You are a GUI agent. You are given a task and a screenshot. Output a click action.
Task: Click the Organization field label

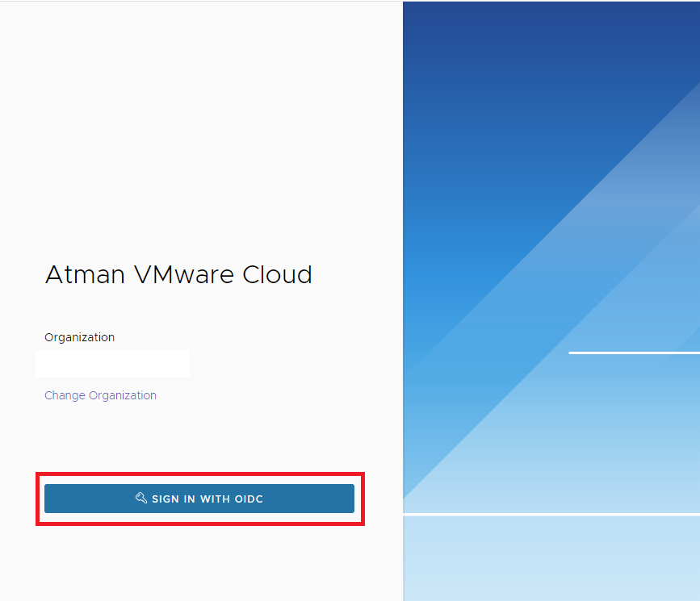click(79, 337)
